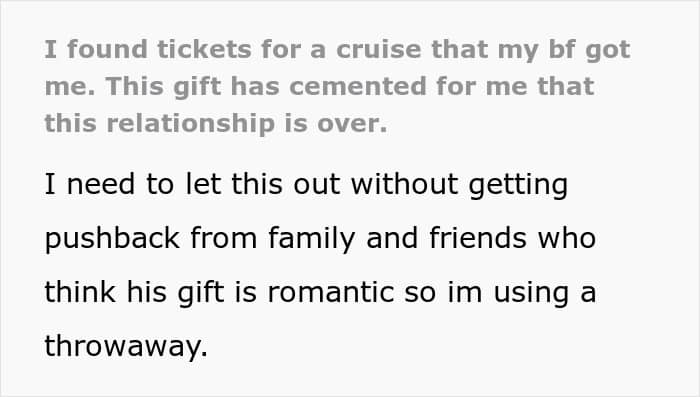
Task: Click the word 'relationship' in the title
Action: (191, 123)
